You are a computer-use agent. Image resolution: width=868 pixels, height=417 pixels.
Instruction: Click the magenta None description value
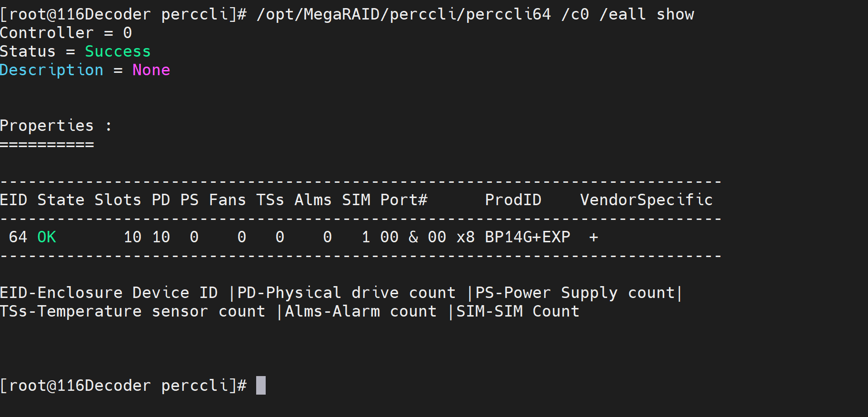[151, 70]
